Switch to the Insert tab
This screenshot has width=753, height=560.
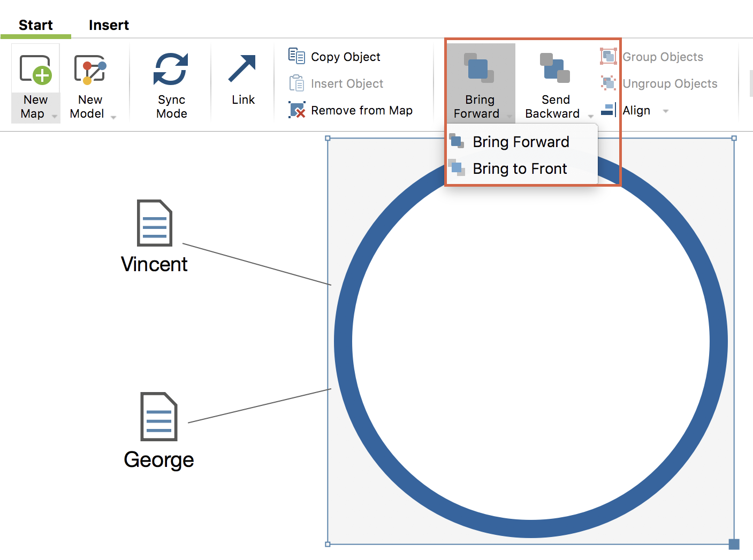click(109, 25)
